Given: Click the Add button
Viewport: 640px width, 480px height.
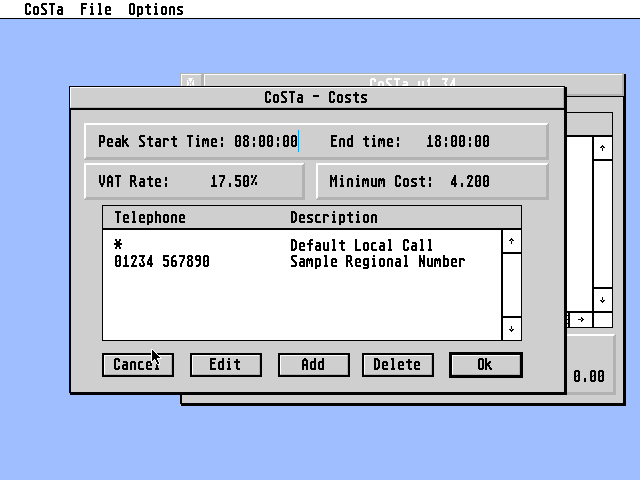Looking at the screenshot, I should pyautogui.click(x=313, y=364).
